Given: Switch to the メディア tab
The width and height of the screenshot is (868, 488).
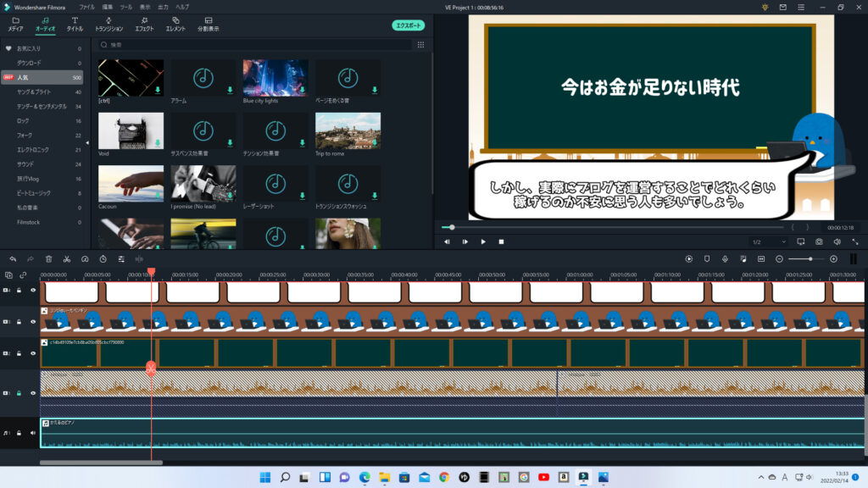Looking at the screenshot, I should [x=15, y=25].
